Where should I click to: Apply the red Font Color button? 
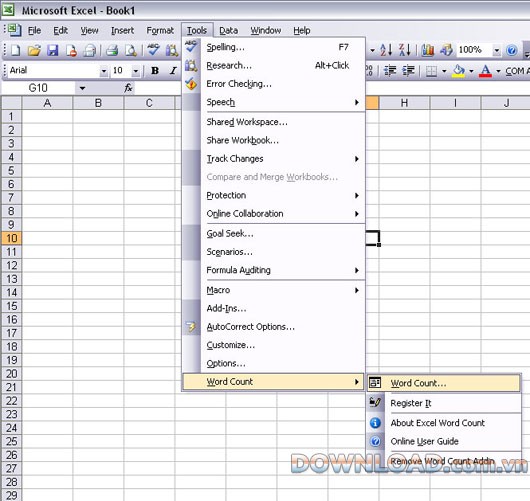point(485,71)
